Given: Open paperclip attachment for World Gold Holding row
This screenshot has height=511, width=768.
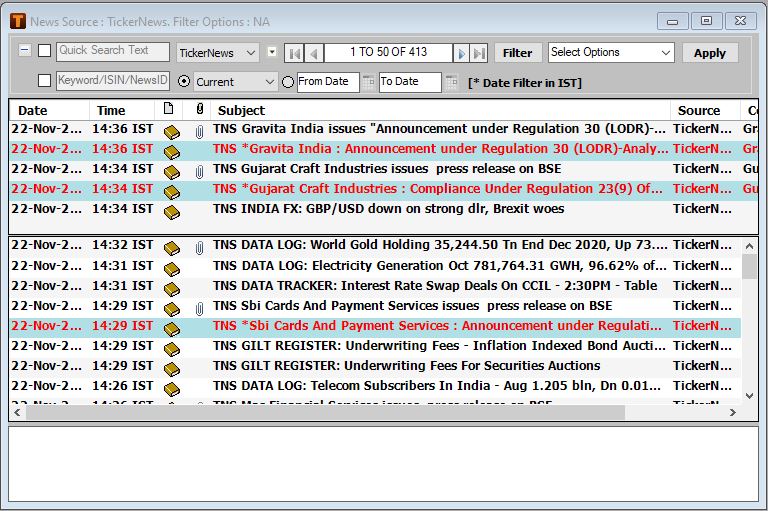Looking at the screenshot, I should 199,248.
